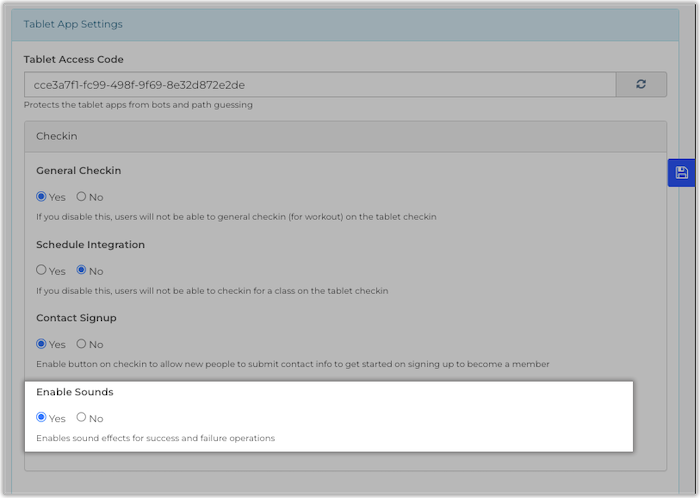
Task: Disable Contact Signup by selecting No
Action: pyautogui.click(x=82, y=344)
